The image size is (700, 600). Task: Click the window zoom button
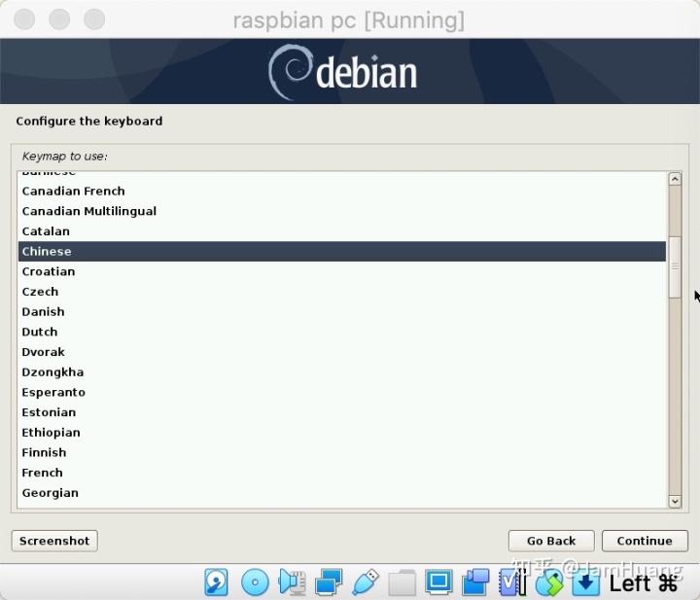(94, 19)
